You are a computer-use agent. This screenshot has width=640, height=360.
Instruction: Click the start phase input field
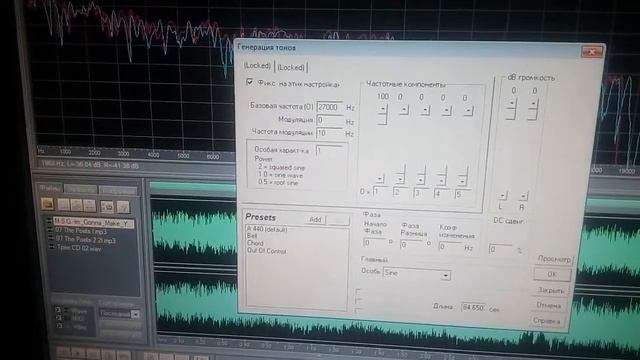(375, 242)
